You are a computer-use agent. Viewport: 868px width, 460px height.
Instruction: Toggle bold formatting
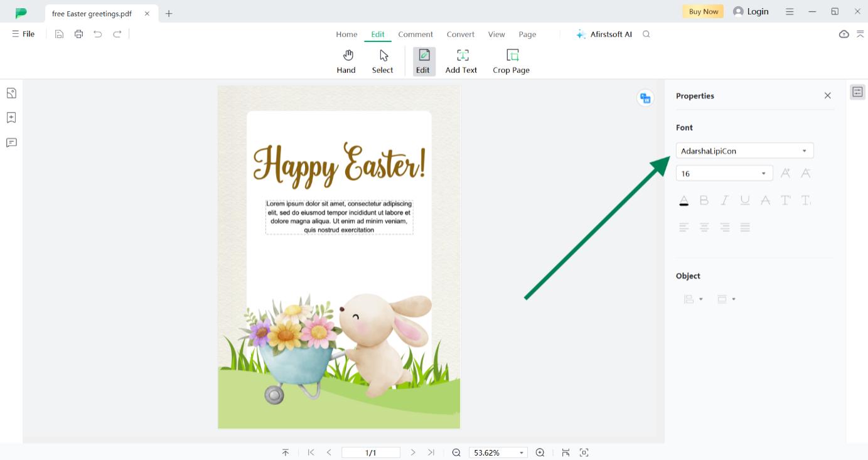point(704,200)
